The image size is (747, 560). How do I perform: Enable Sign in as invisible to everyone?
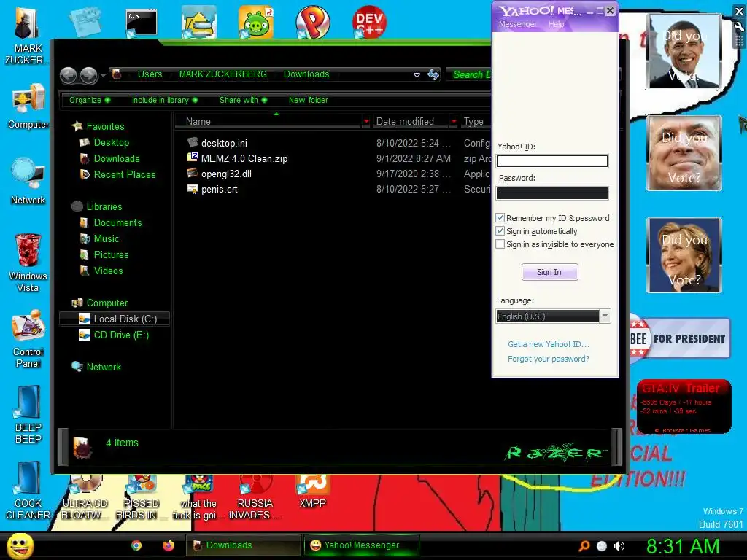coord(500,244)
